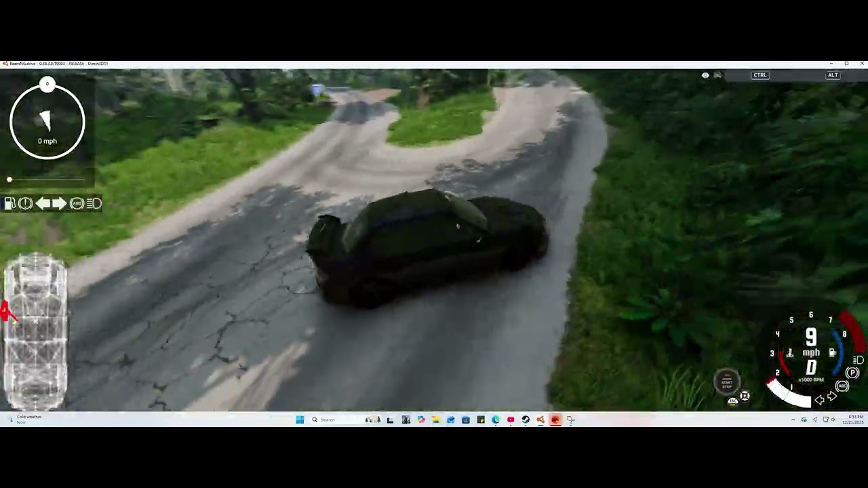Toggle headlight indicator in left HUD strip
Image resolution: width=868 pixels, height=488 pixels.
pos(94,203)
